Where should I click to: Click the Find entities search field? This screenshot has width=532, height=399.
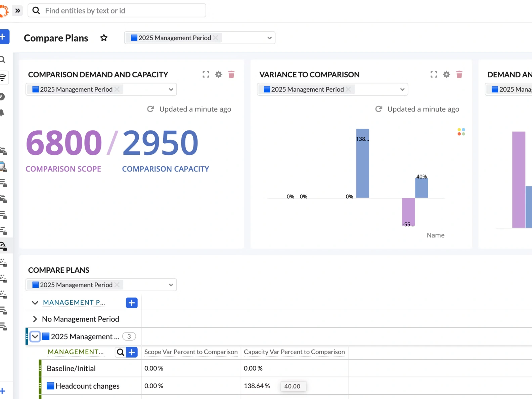[117, 11]
